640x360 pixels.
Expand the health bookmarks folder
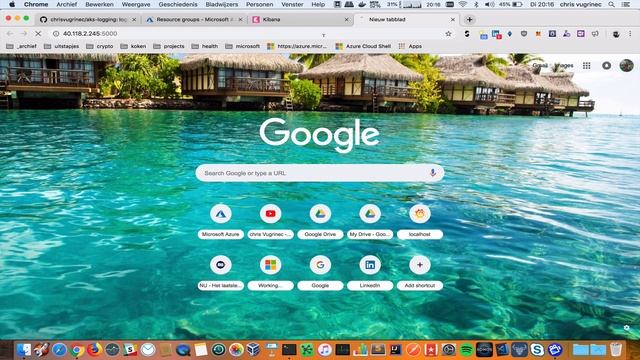205,46
